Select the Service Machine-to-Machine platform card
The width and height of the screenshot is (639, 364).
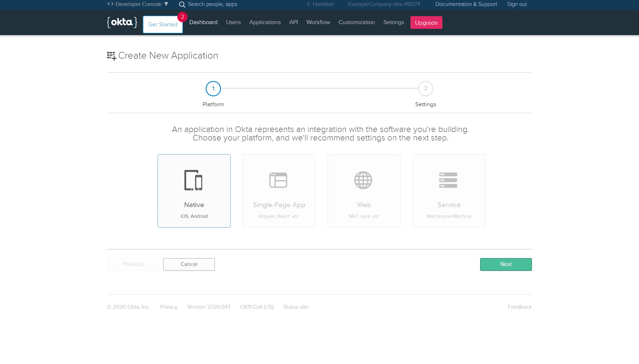(x=449, y=191)
